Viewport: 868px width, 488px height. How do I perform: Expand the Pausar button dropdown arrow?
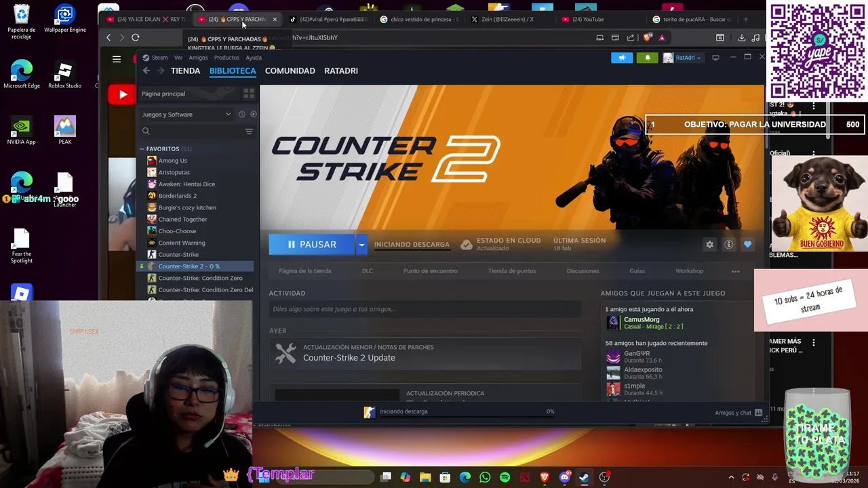(361, 245)
